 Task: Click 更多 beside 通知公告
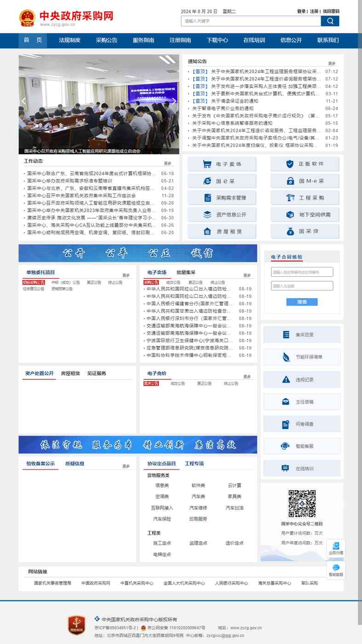(332, 64)
